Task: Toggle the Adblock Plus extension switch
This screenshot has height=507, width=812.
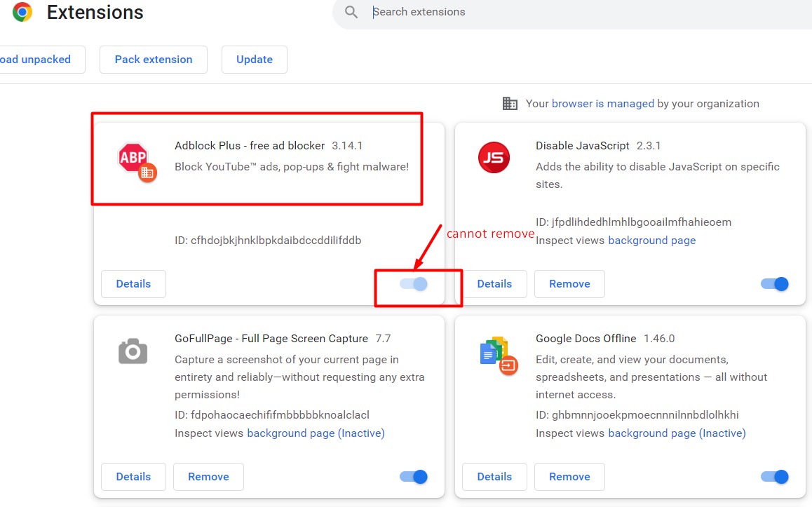Action: 414,284
